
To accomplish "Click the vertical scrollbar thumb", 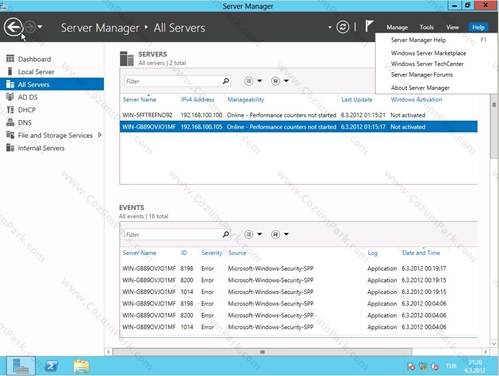I will point(494,127).
